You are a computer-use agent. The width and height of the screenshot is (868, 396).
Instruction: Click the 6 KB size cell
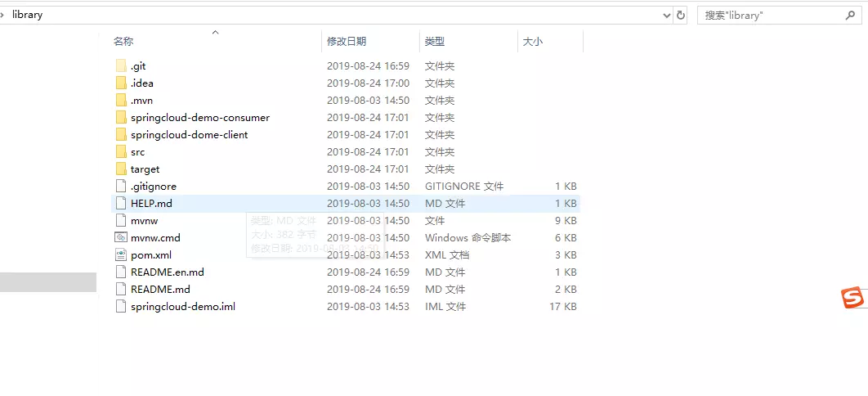[x=566, y=237]
